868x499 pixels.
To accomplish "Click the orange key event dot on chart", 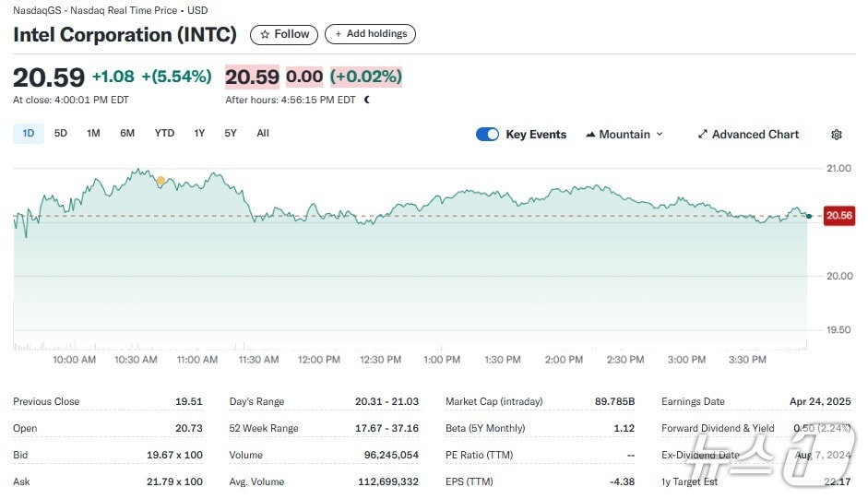I will coord(161,181).
